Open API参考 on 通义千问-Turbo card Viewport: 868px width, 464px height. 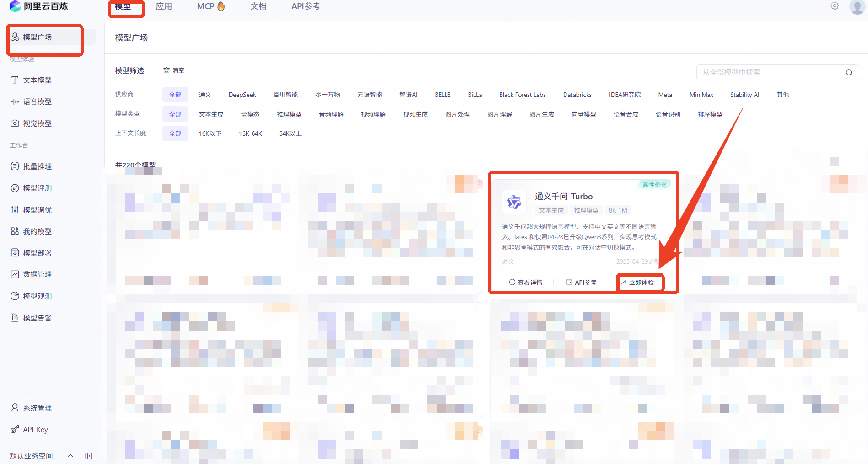point(581,283)
